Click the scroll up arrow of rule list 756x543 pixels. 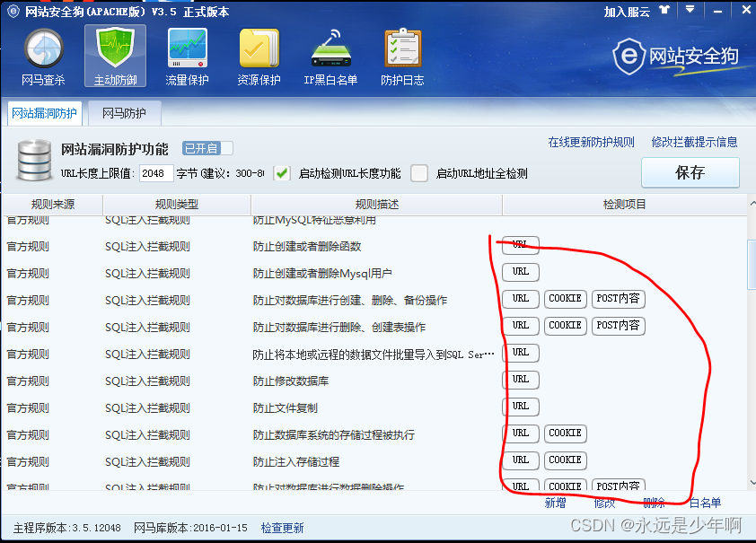[752, 204]
